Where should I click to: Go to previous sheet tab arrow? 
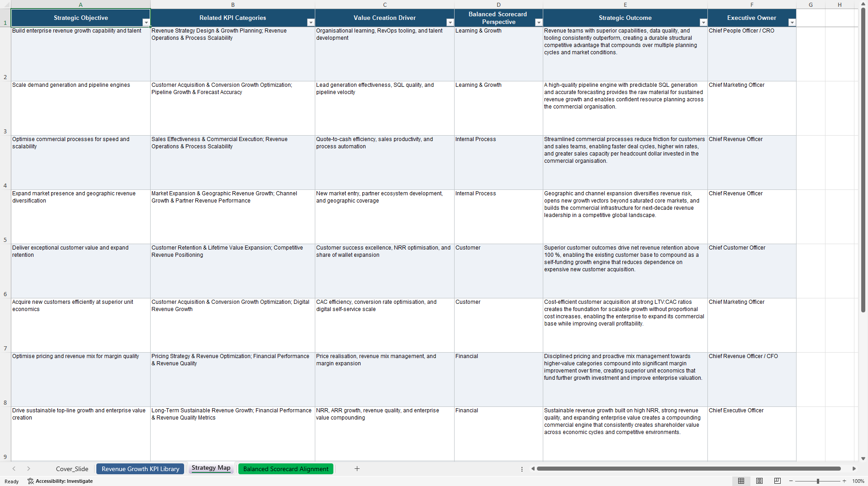(x=14, y=469)
